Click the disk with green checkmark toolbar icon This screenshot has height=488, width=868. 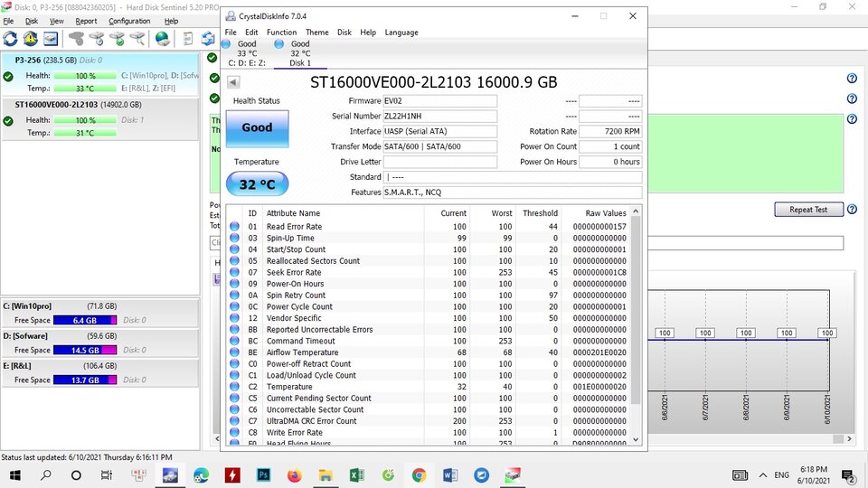coord(118,39)
